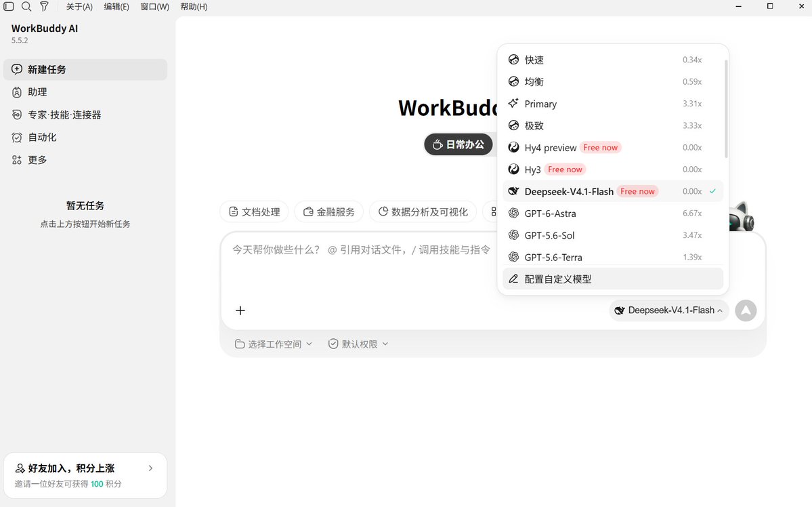Click the 专家·技能·连接器 sidebar icon
Viewport: 812px width, 507px height.
point(17,115)
